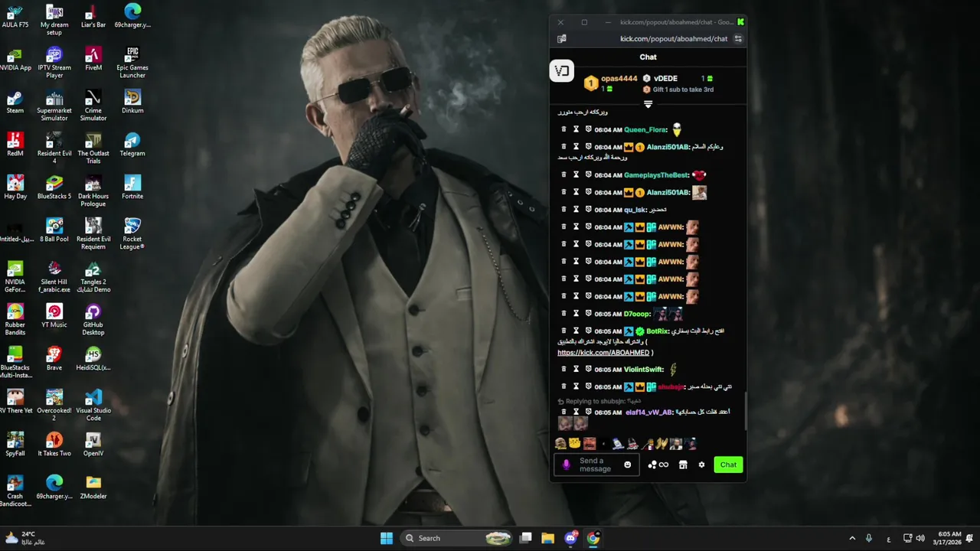Timeout elaf14_vW_AB using the hourglass icon
Viewport: 980px width, 551px height.
(x=577, y=412)
